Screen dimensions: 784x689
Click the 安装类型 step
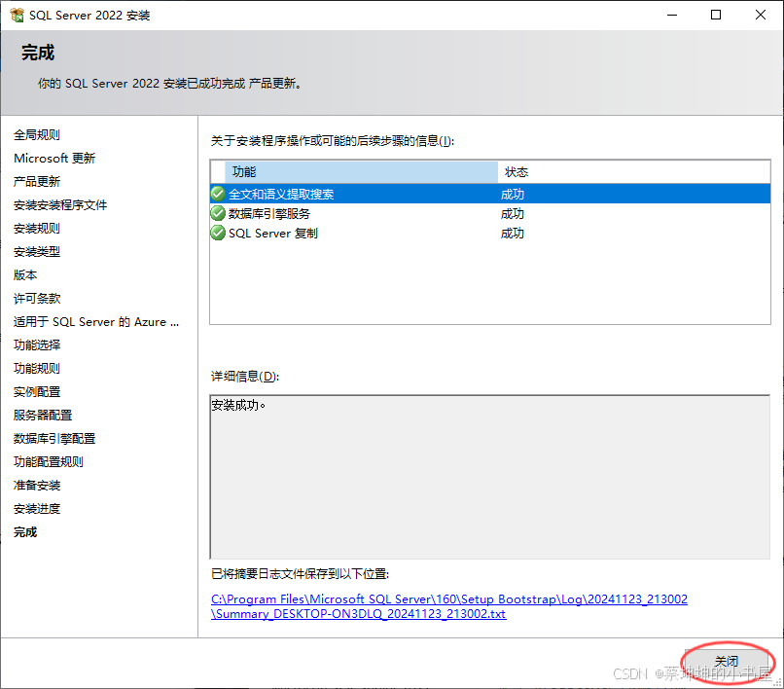click(x=37, y=252)
